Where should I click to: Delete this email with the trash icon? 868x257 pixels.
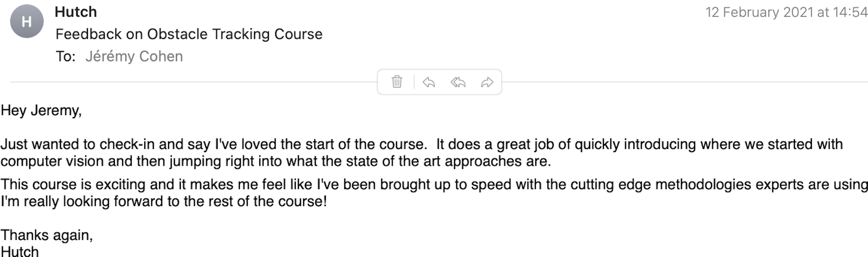(397, 82)
